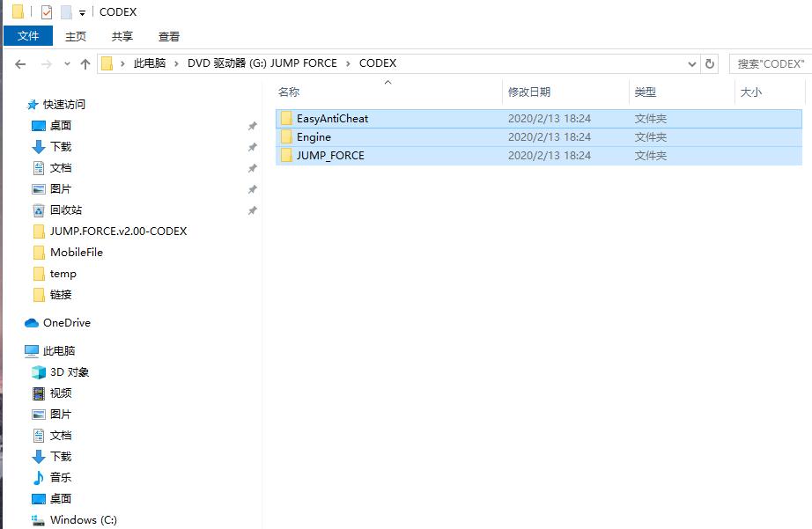Click New Folder quick access icon
Image resolution: width=812 pixels, height=529 pixels.
click(x=66, y=12)
